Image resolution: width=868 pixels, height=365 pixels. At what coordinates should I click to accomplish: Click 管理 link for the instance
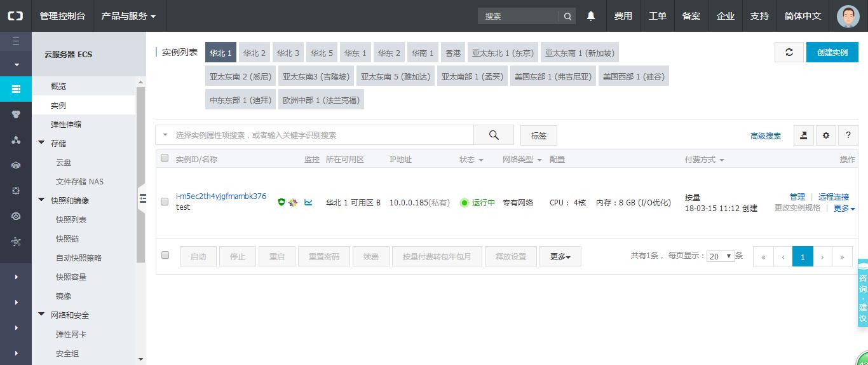(797, 196)
